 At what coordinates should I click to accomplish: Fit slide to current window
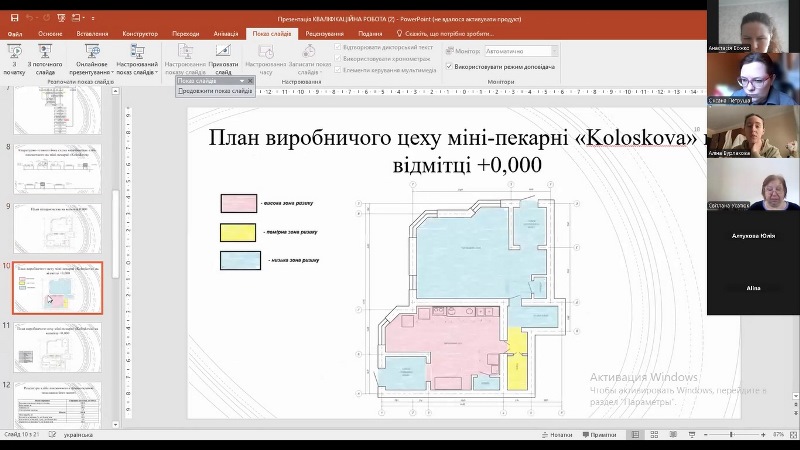792,435
